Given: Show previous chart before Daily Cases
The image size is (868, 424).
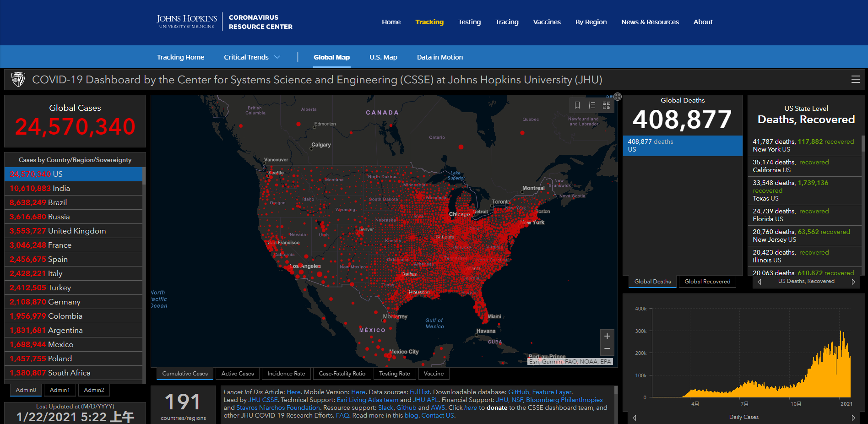Looking at the screenshot, I should 635,418.
